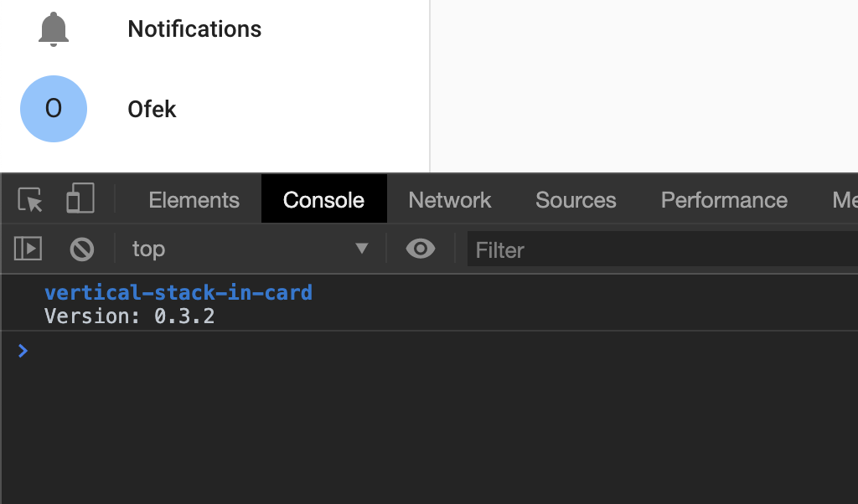The image size is (858, 504).
Task: Open the Network panel
Action: [449, 199]
